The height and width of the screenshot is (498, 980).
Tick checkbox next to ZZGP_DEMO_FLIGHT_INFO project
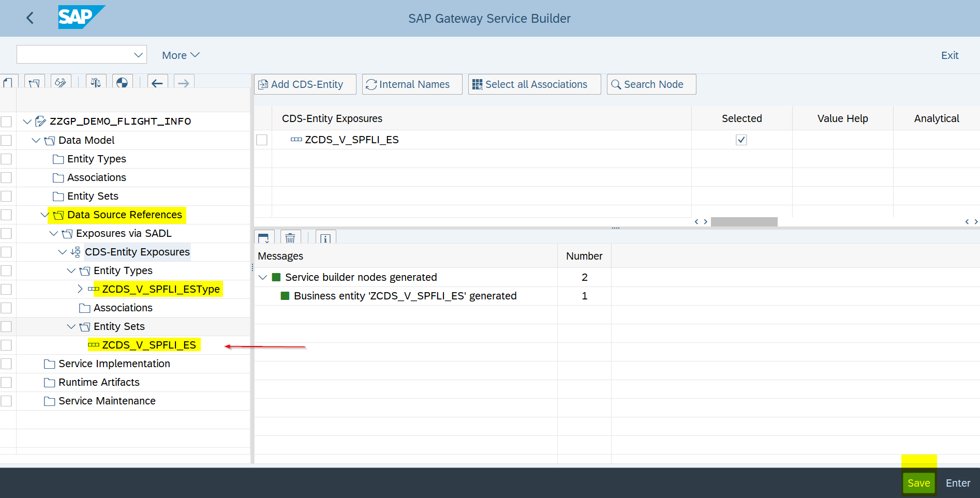point(6,122)
